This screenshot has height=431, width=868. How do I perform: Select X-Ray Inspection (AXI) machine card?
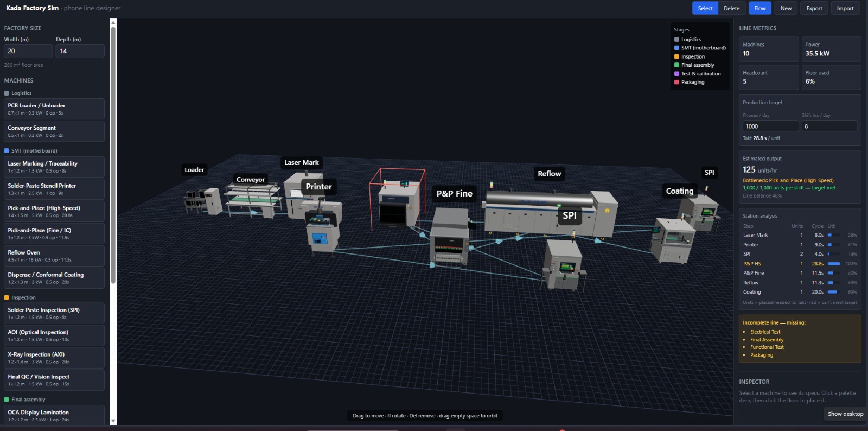click(x=54, y=358)
